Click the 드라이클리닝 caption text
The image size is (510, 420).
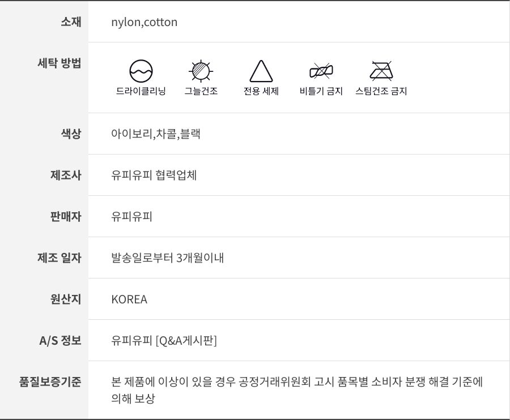coord(141,91)
